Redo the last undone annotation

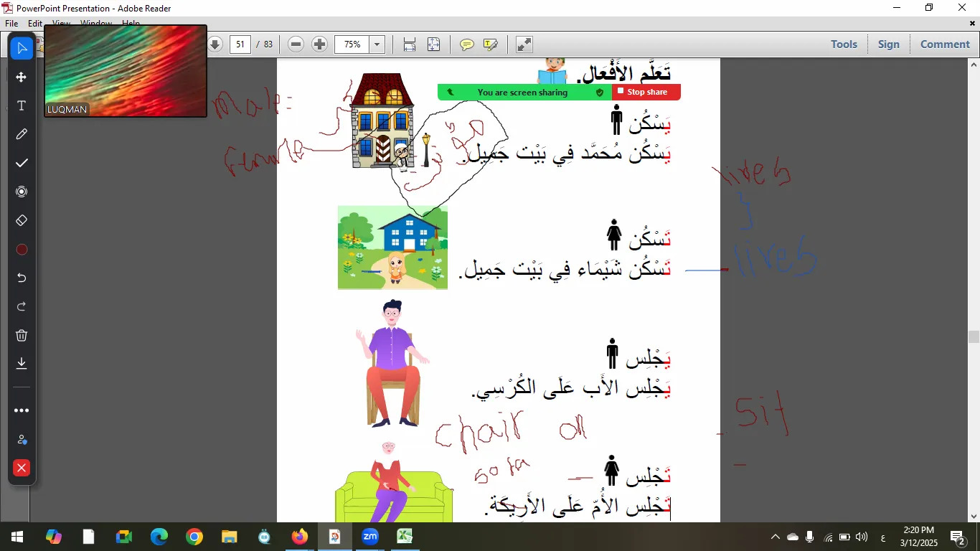click(x=22, y=306)
